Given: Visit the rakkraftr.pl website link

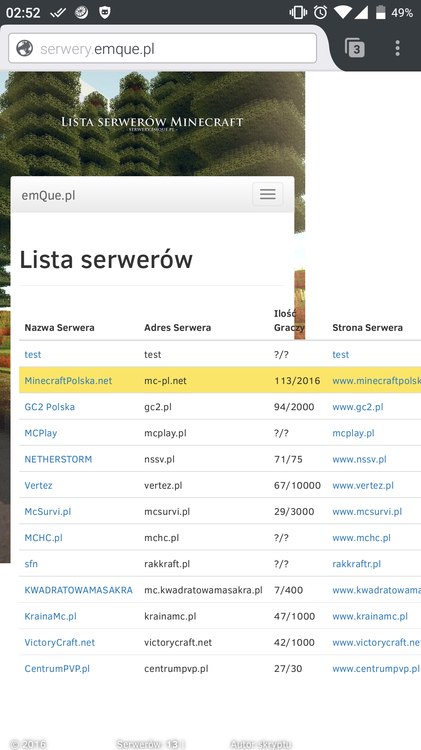Looking at the screenshot, I should click(356, 564).
